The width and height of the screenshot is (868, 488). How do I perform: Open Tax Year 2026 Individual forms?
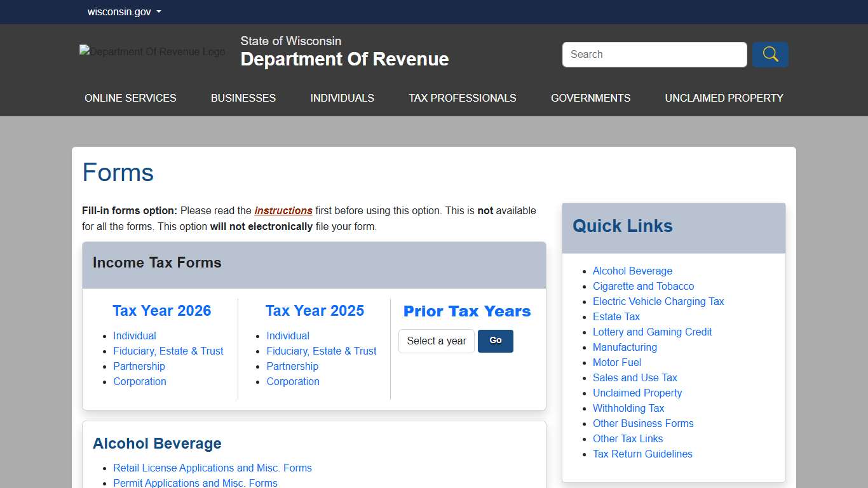tap(135, 336)
